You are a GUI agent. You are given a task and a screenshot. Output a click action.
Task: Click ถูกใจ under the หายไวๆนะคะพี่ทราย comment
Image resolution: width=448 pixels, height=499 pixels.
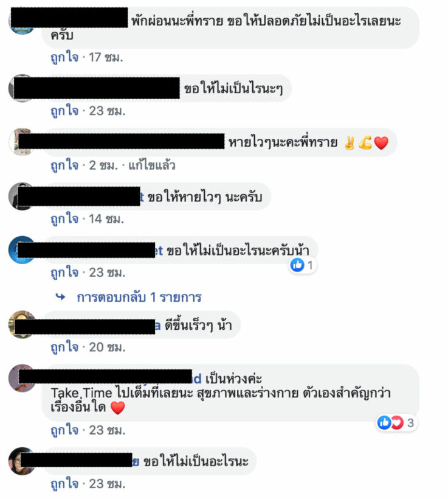coord(64,165)
